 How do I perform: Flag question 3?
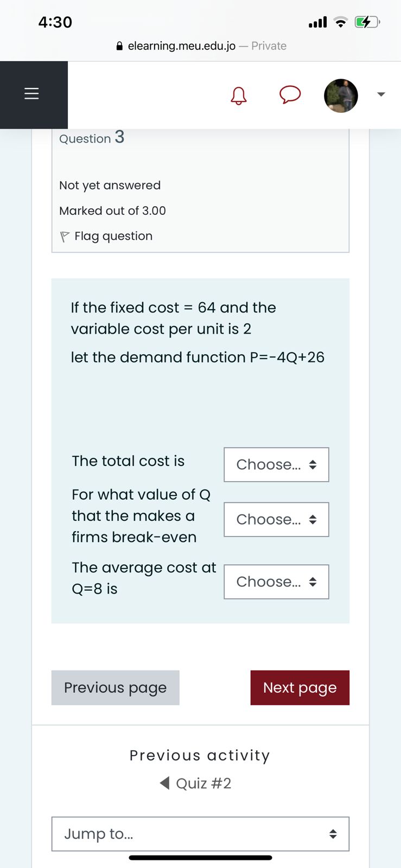point(113,236)
